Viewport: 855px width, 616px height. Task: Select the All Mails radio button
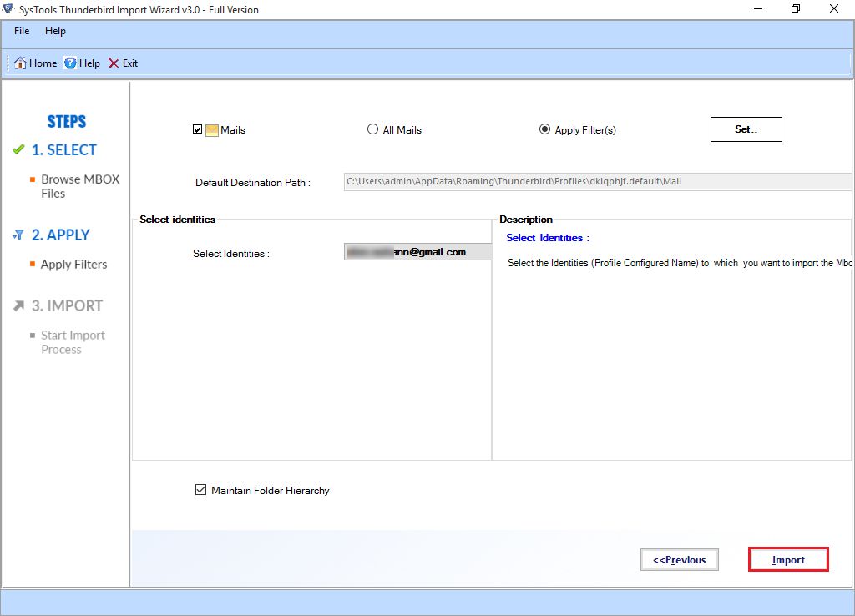point(372,129)
